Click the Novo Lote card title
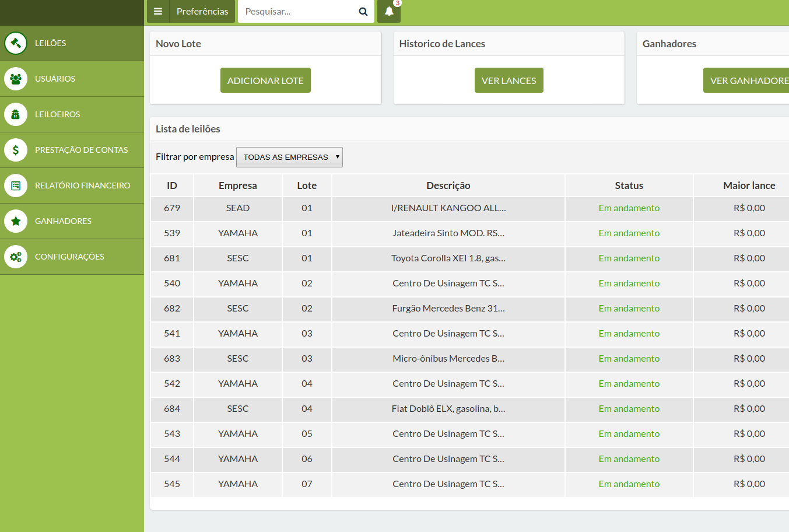 point(178,44)
